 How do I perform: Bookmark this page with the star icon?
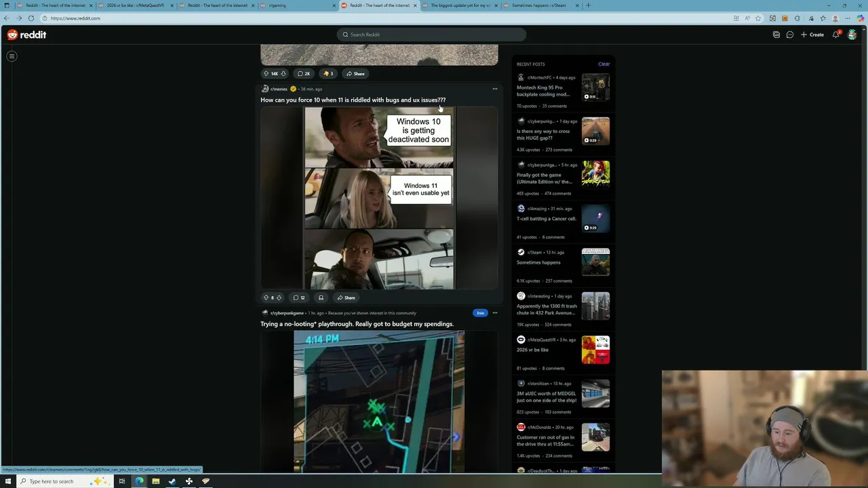(x=758, y=18)
